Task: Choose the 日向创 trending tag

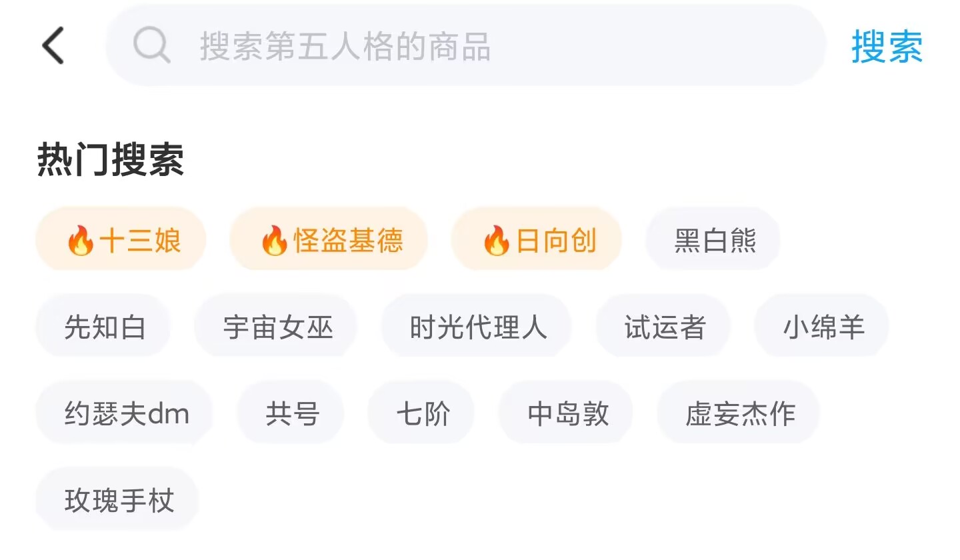Action: click(537, 239)
